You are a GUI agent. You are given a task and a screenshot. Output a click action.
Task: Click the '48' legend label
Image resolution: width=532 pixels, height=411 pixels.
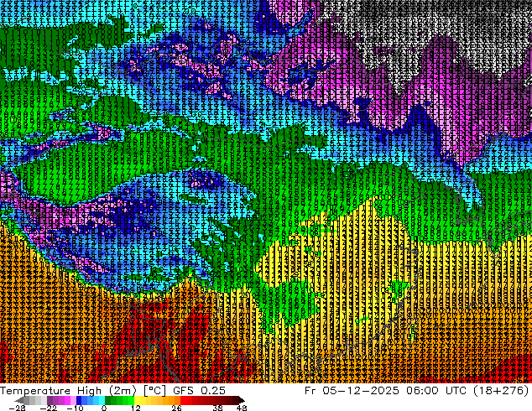pyautogui.click(x=242, y=408)
